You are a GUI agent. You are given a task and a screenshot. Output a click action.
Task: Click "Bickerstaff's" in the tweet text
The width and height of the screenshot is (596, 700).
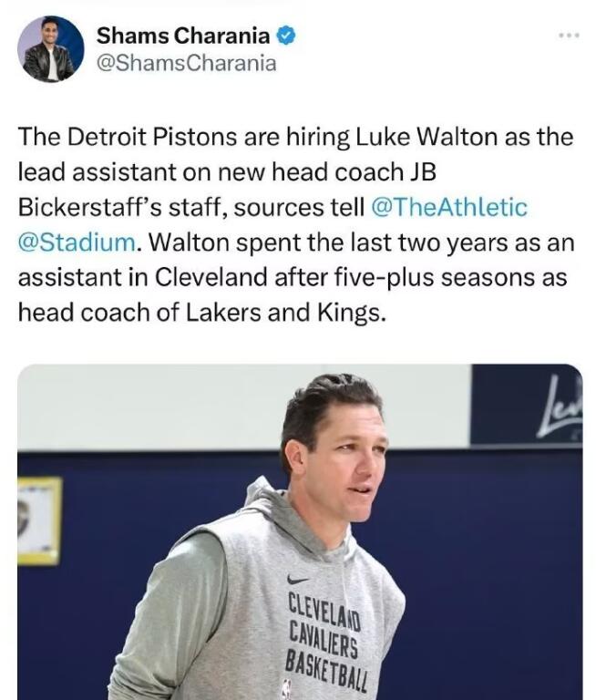pyautogui.click(x=87, y=208)
